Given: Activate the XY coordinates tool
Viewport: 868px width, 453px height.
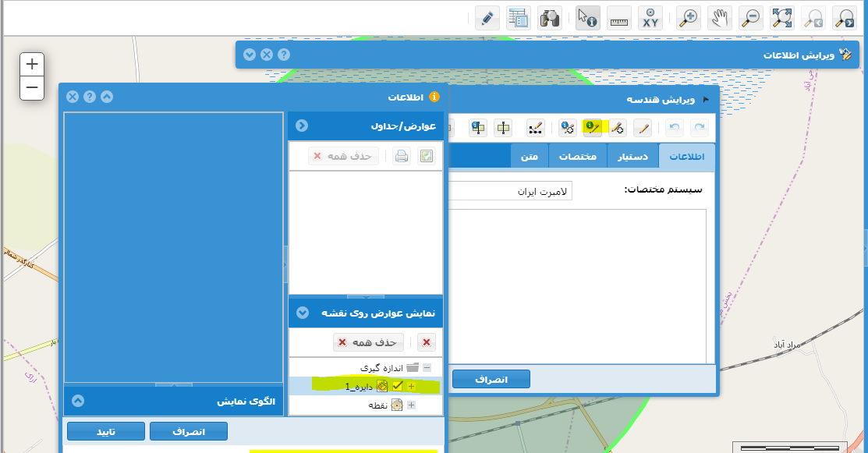Looking at the screenshot, I should 650,18.
